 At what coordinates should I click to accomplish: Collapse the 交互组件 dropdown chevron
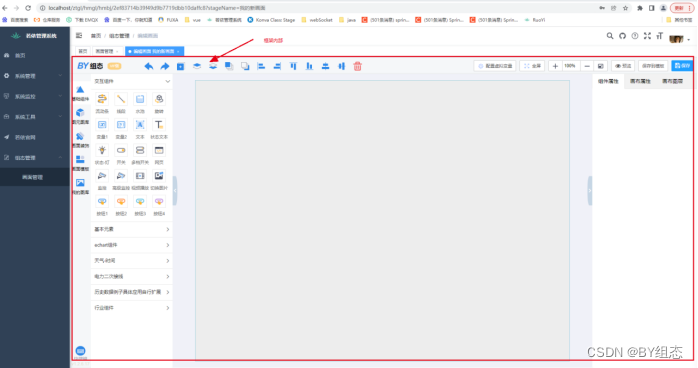click(x=167, y=81)
